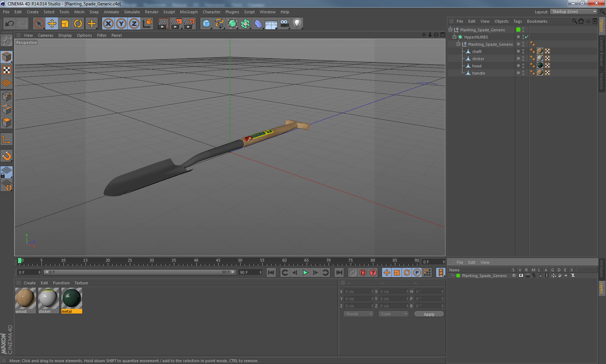Toggle X axis lock
Viewport: 606px width, 364px height.
pos(108,24)
